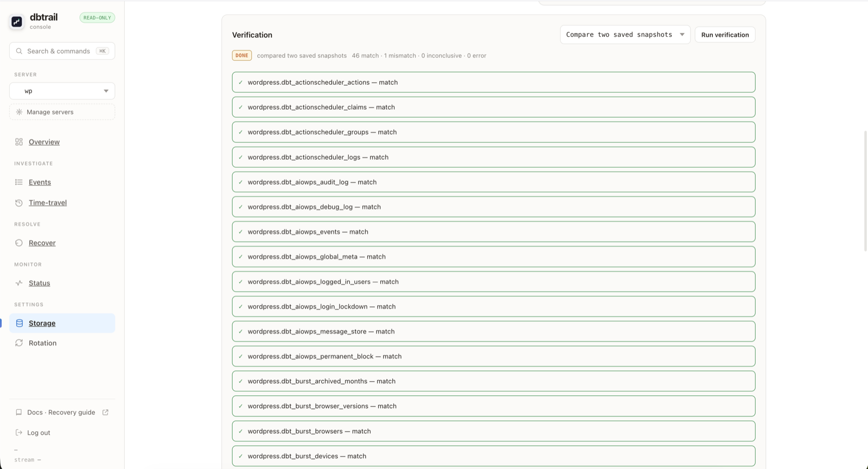Screen dimensions: 868x469
Task: Select wordpress.dbt_aiowps_message_store — match row
Action: (494, 332)
